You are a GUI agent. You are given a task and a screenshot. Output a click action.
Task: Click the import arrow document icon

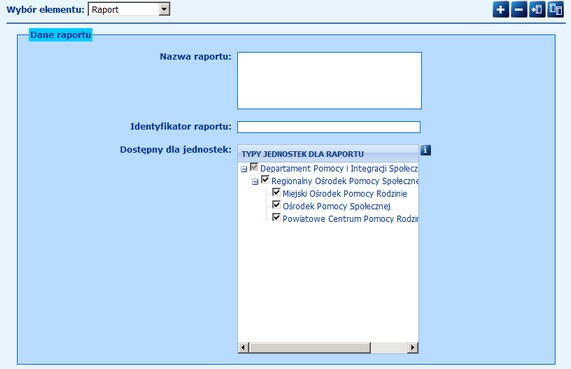[537, 9]
